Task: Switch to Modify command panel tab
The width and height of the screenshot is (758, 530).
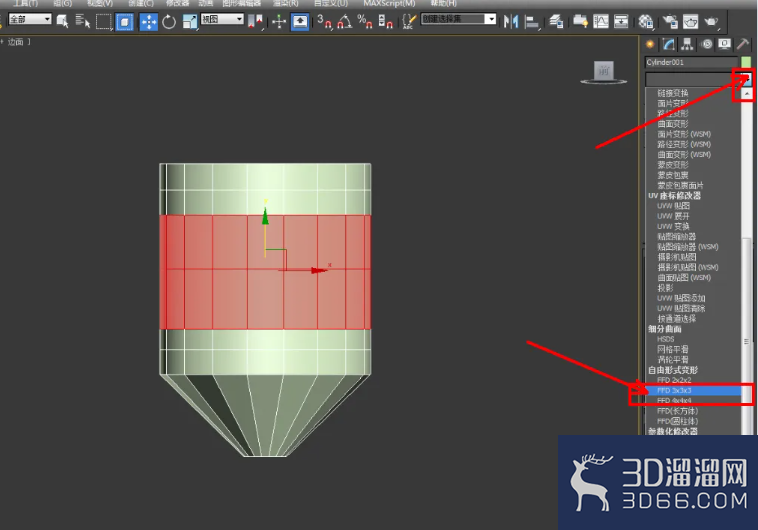Action: (669, 44)
